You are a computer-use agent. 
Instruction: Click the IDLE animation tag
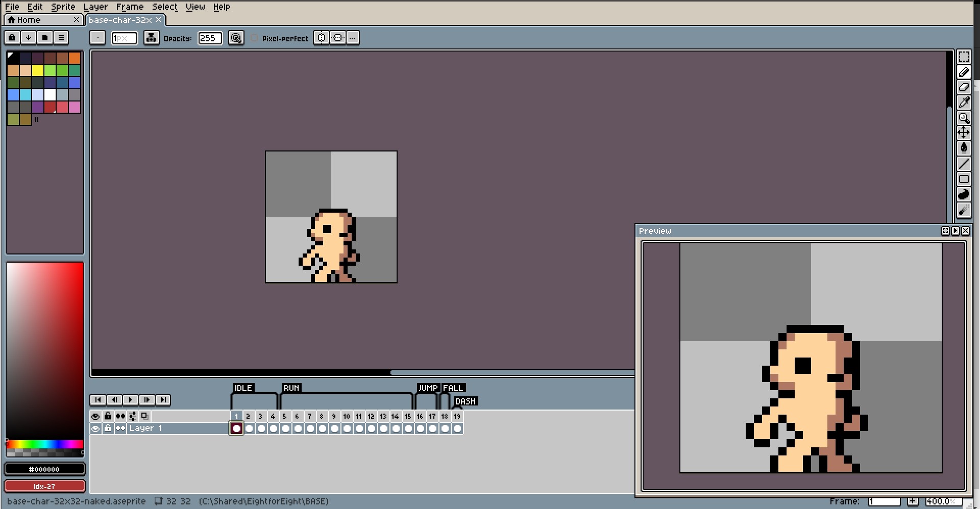tap(243, 388)
